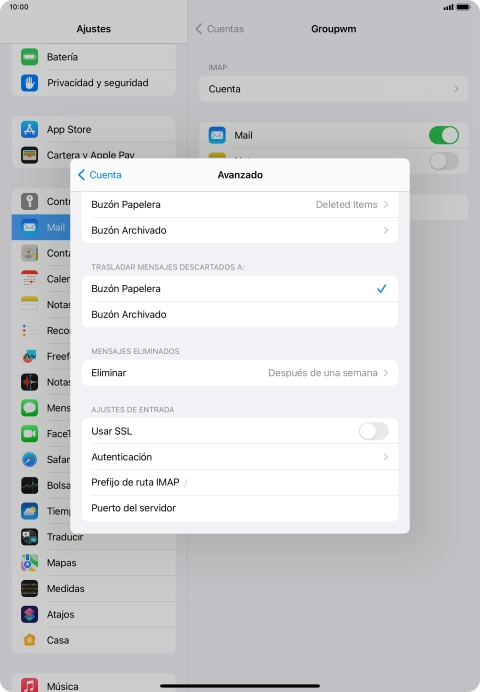Open Eliminar Después de una semana options

[x=240, y=373]
